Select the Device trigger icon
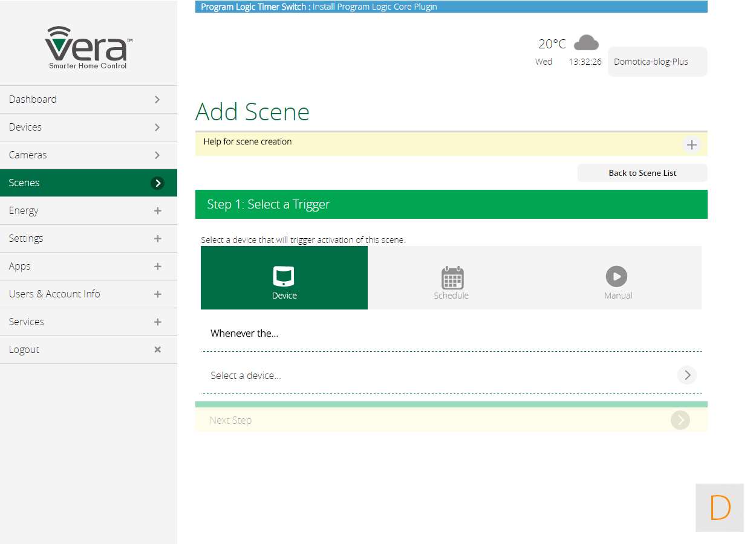Image resolution: width=756 pixels, height=544 pixels. tap(284, 276)
